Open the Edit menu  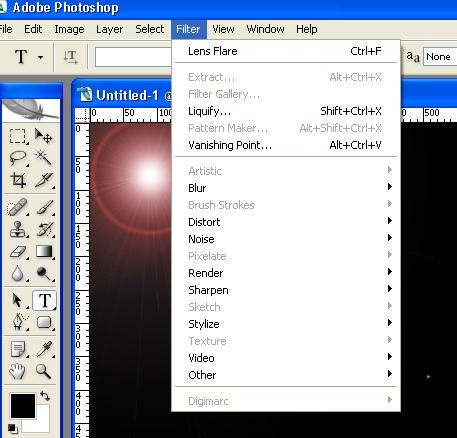33,29
